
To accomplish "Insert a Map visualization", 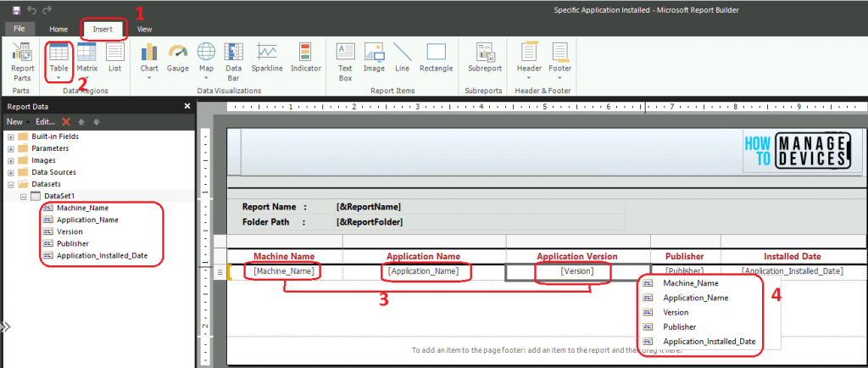I will [206, 62].
